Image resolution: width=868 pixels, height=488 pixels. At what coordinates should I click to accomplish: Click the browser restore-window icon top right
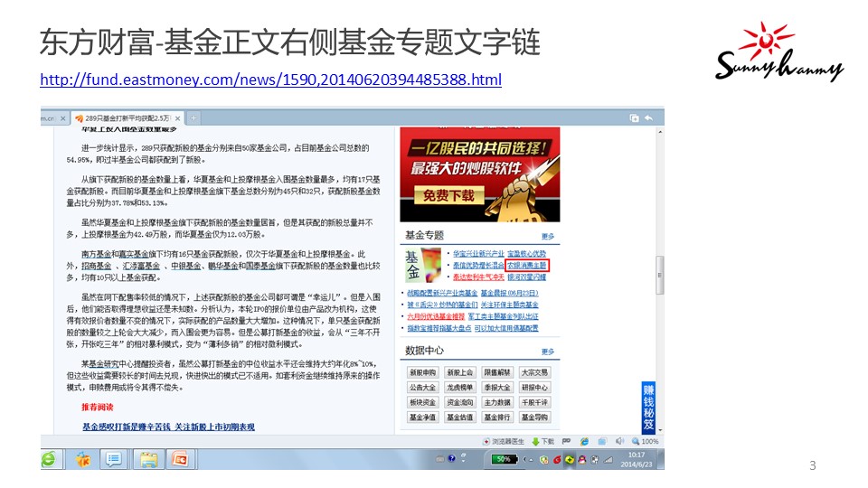click(635, 118)
